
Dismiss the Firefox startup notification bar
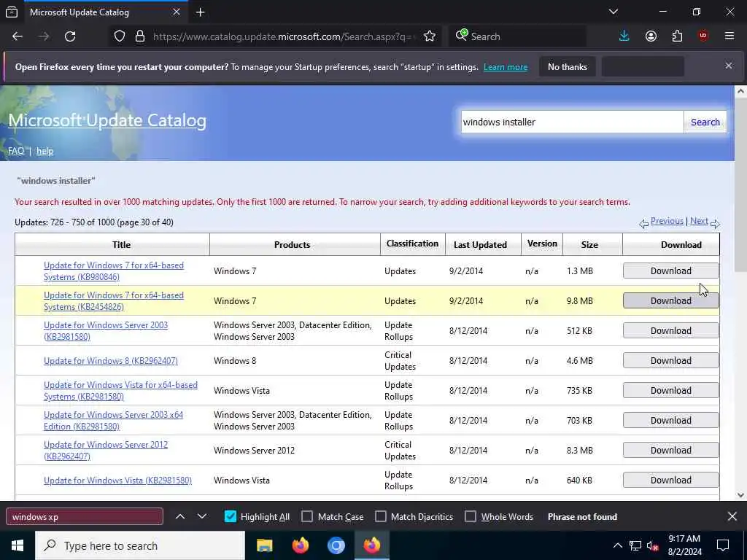(729, 66)
